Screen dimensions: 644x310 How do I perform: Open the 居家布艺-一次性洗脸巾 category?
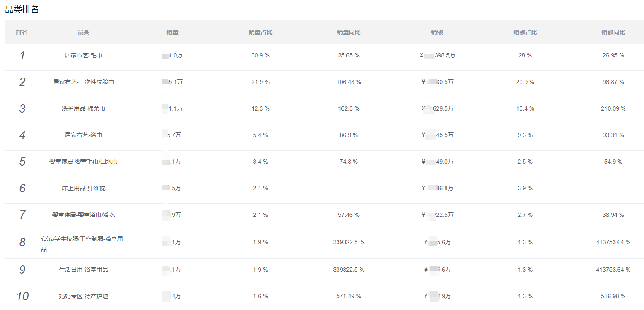pyautogui.click(x=84, y=82)
